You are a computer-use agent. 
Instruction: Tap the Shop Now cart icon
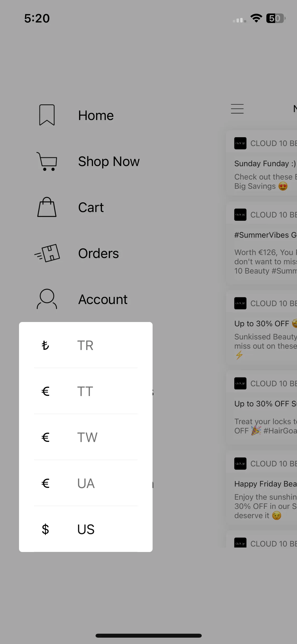[x=47, y=161]
